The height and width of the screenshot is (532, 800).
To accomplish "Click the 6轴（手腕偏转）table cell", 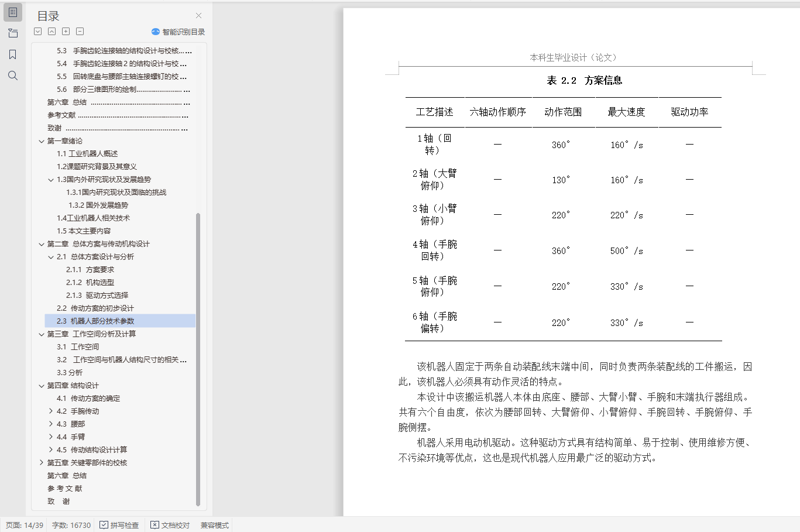I will pyautogui.click(x=434, y=322).
